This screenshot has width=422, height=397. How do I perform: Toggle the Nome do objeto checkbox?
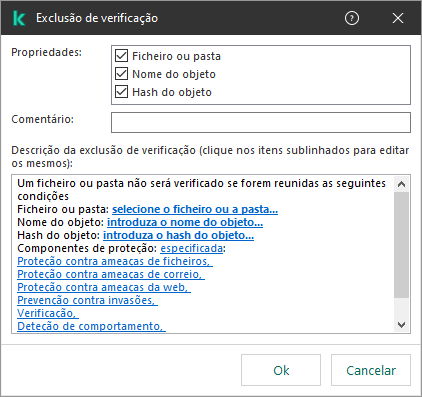(x=121, y=74)
